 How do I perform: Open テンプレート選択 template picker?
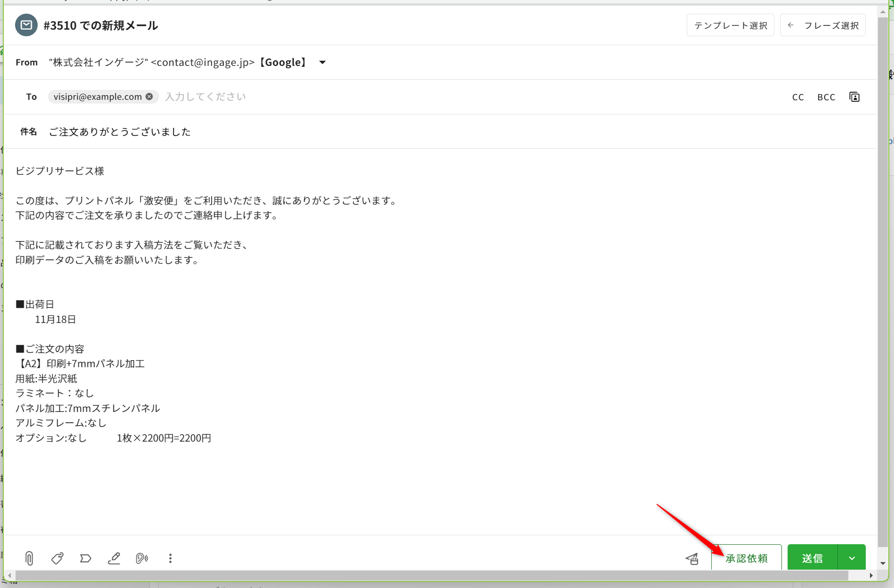(731, 25)
